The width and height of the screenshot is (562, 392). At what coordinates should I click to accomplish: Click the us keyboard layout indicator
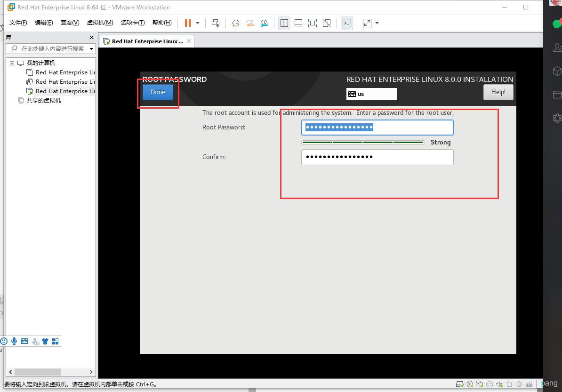[372, 94]
